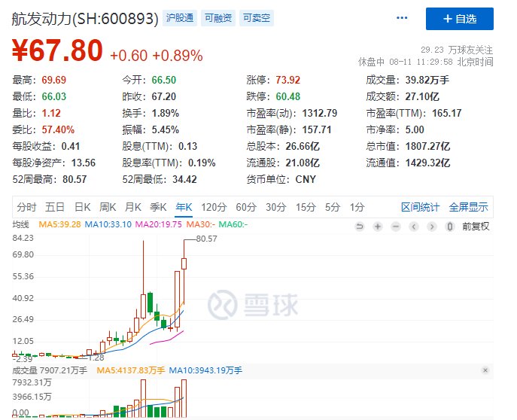Viewport: 517px width, 420px height.
Task: Click the 成交量 value 39.82万手
Action: pyautogui.click(x=427, y=80)
